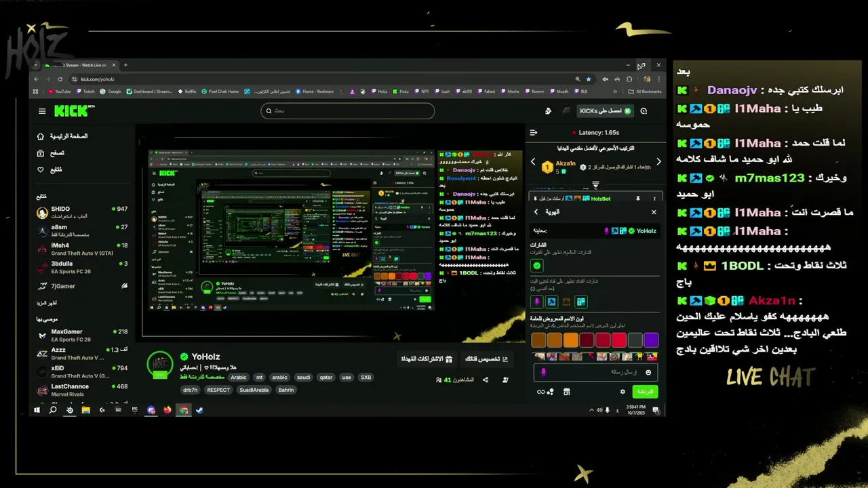Open the الصفحة الرئيسية home item in the sidebar

coord(62,136)
